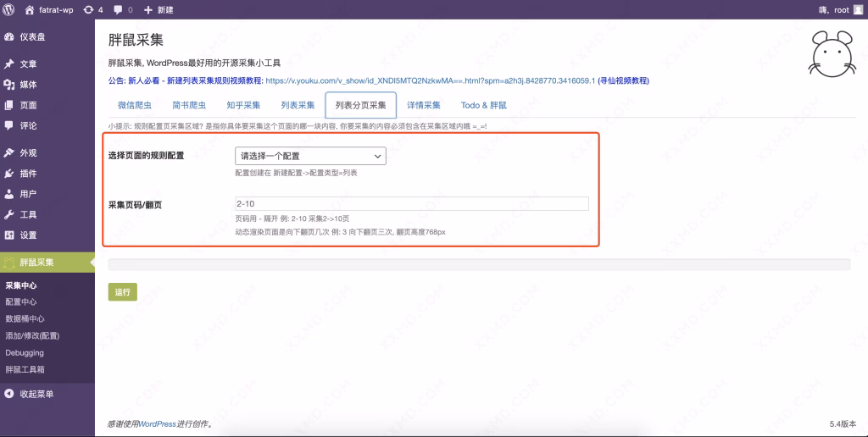
Task: Open 配置中心 in the sidebar submenu
Action: (x=21, y=301)
